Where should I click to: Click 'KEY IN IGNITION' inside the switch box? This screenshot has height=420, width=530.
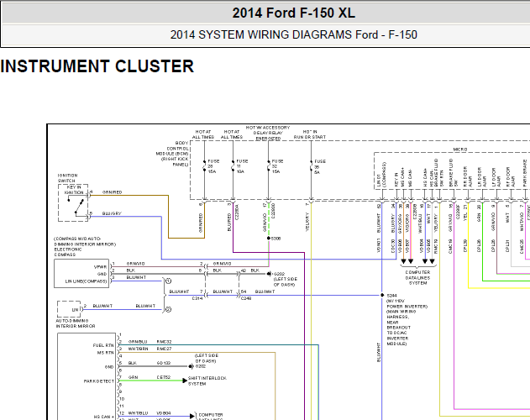coord(74,190)
